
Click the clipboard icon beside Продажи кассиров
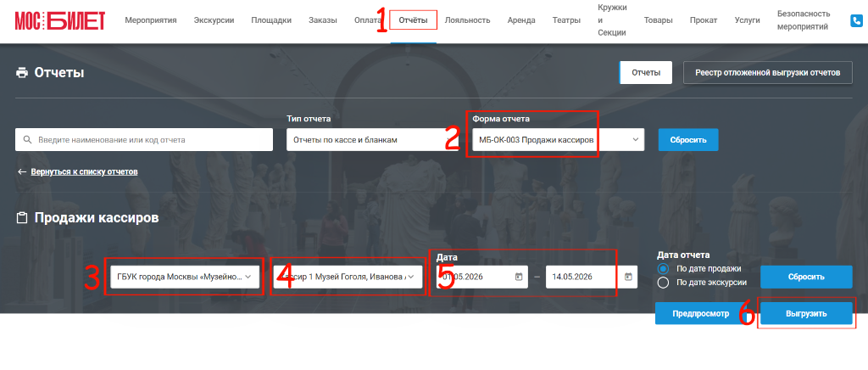click(x=22, y=218)
